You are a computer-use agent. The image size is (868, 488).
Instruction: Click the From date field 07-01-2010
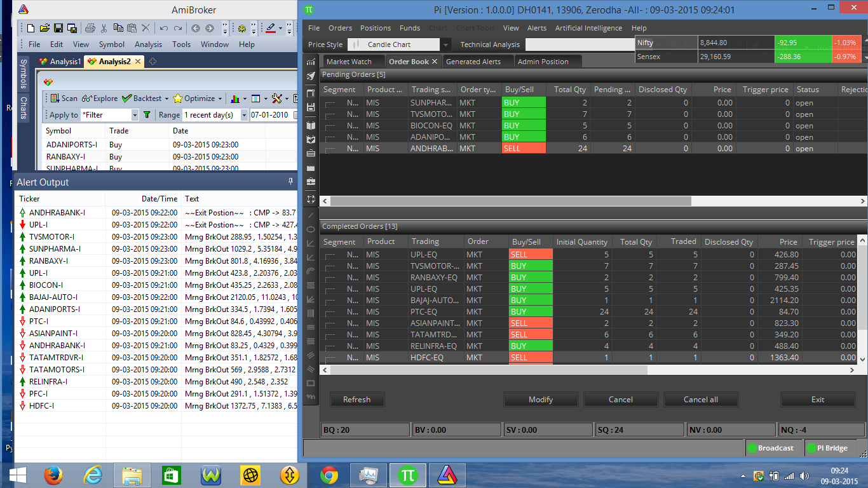pos(273,115)
